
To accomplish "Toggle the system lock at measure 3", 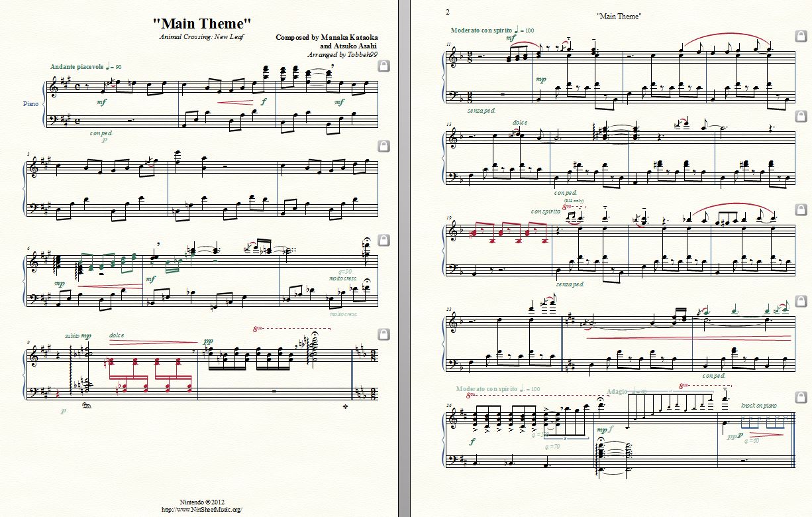I will pos(383,145).
